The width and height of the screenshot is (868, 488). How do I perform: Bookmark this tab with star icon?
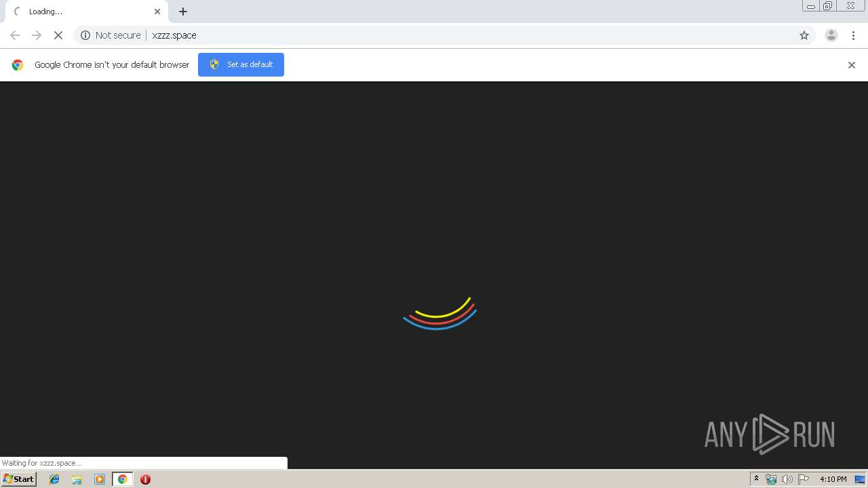(804, 35)
